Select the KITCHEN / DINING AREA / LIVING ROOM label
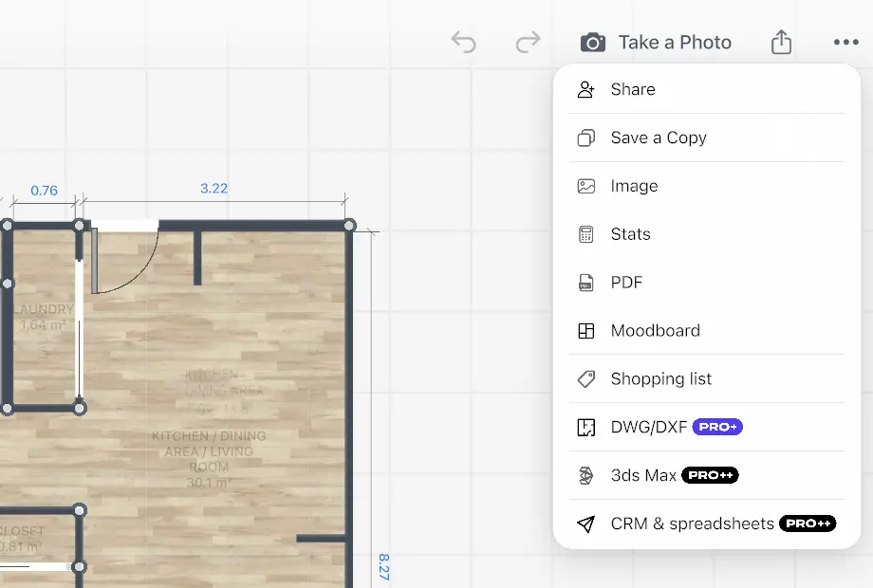Image resolution: width=873 pixels, height=588 pixels. pyautogui.click(x=209, y=451)
